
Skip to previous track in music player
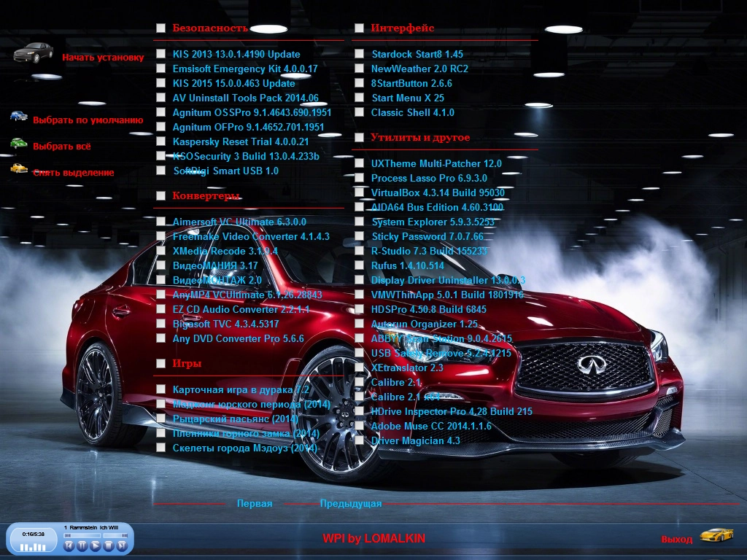(69, 546)
